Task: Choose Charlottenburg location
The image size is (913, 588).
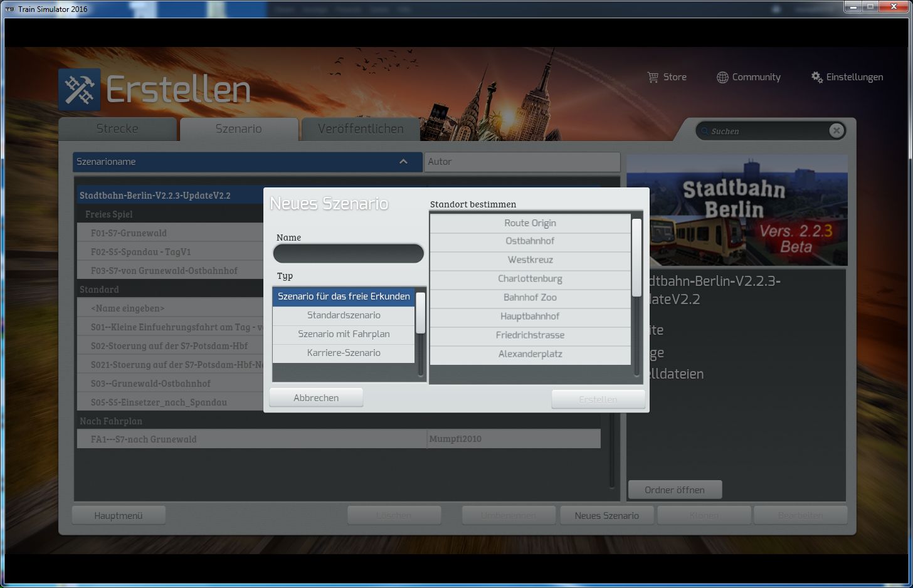Action: point(530,279)
